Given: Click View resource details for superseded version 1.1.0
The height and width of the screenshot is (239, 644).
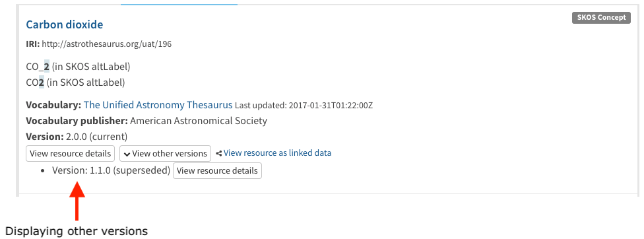Looking at the screenshot, I should coord(217,171).
